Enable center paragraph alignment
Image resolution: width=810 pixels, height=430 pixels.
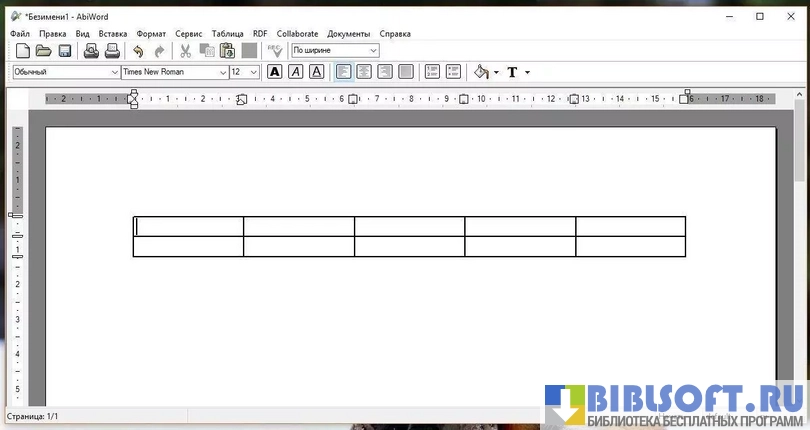pyautogui.click(x=364, y=72)
